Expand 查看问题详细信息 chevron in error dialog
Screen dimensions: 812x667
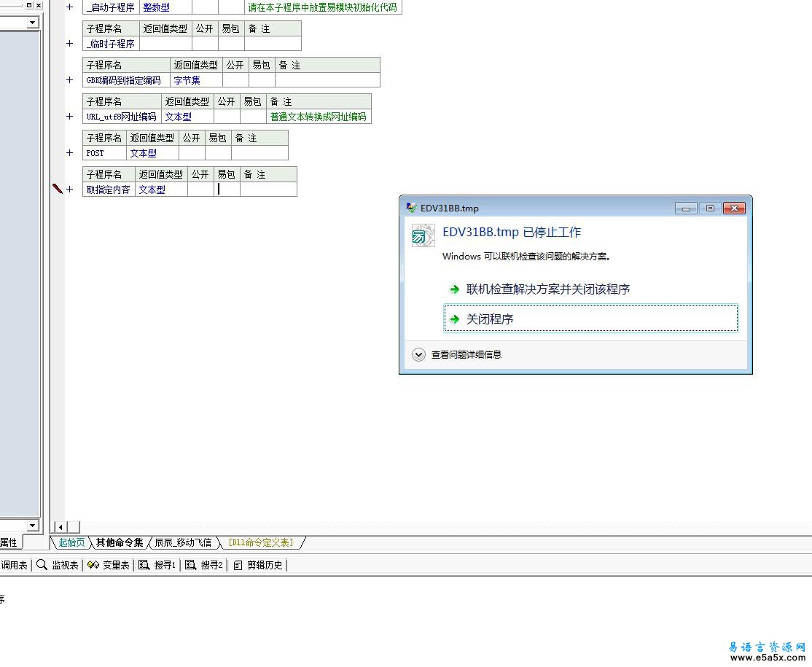point(418,355)
